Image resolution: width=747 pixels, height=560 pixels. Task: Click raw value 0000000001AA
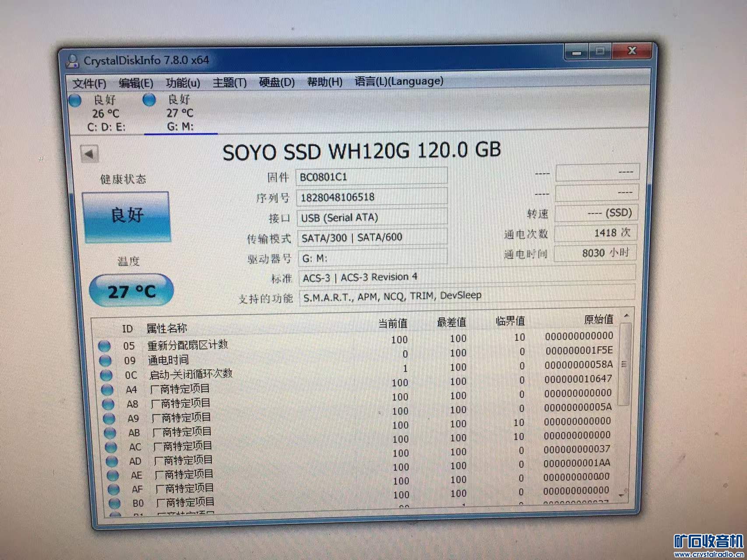(577, 463)
